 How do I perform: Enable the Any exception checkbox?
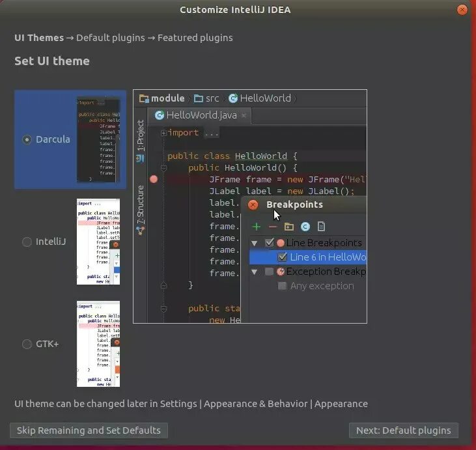coord(282,286)
